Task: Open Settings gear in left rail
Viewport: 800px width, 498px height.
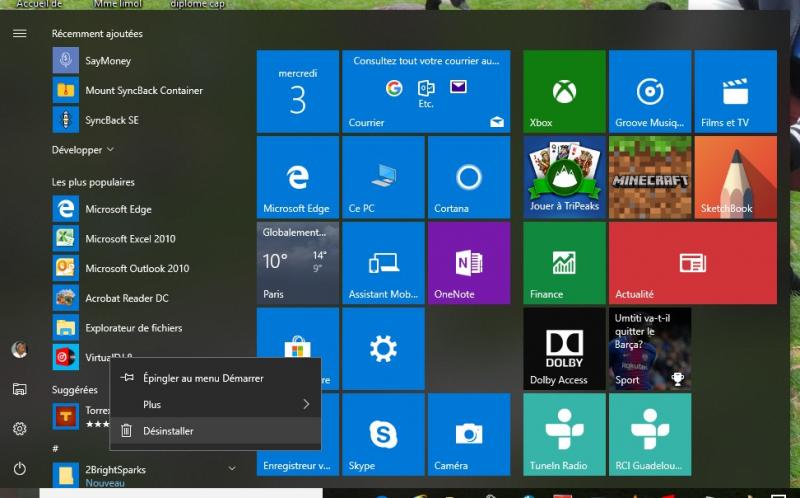Action: 19,429
